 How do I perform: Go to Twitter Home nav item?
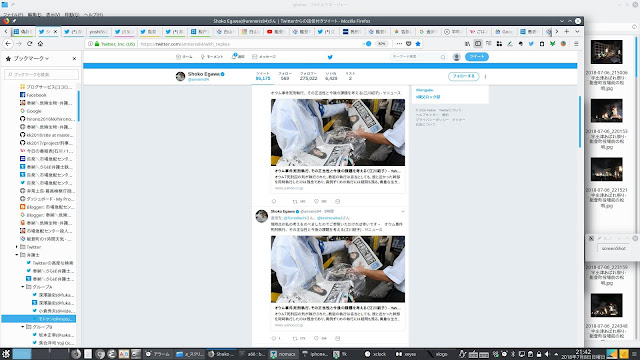184,57
